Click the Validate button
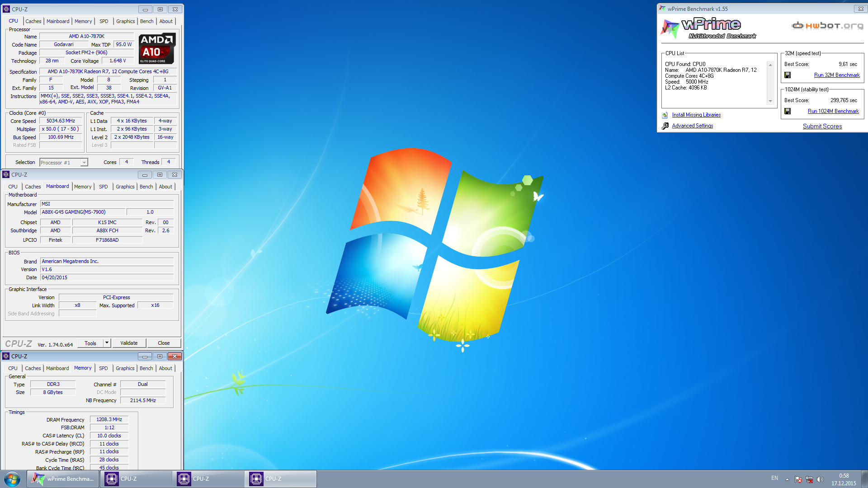This screenshot has height=488, width=868. 129,343
